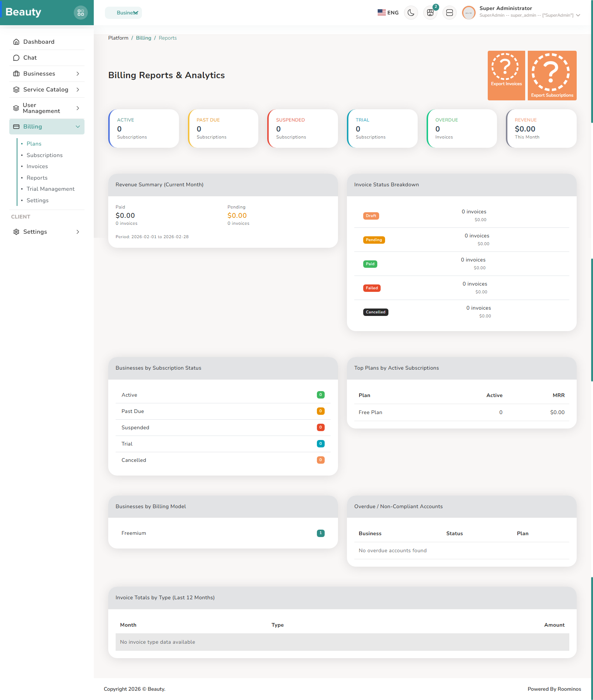Image resolution: width=593 pixels, height=700 pixels.
Task: Expand the Businesses sidebar section
Action: pyautogui.click(x=77, y=73)
